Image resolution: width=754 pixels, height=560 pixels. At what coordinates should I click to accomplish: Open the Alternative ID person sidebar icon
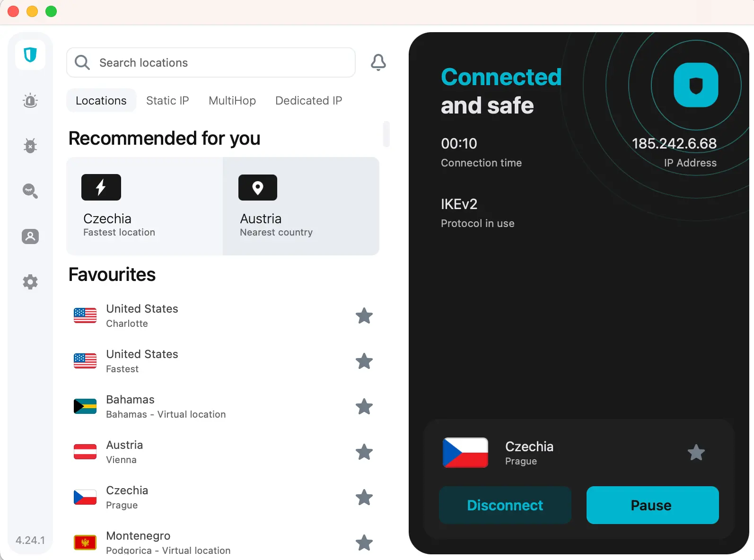[x=30, y=236]
